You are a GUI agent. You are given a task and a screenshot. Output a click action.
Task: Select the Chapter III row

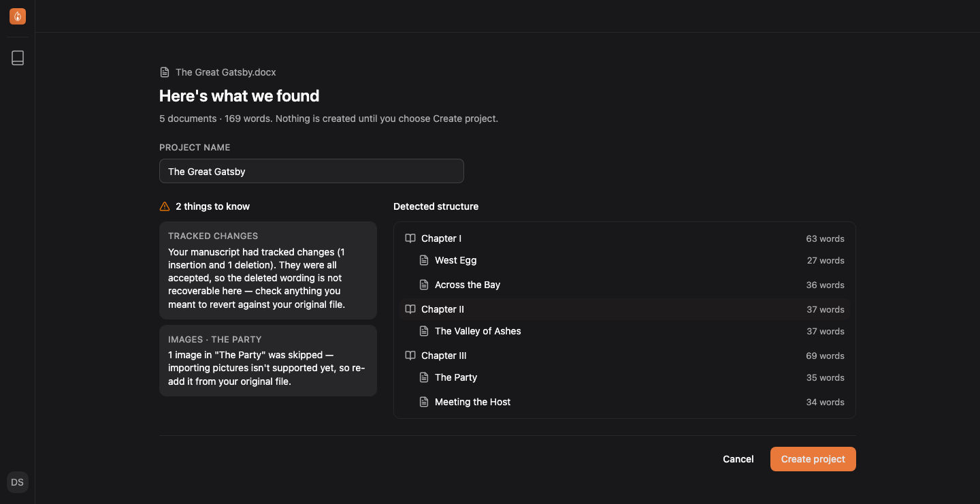(625, 356)
